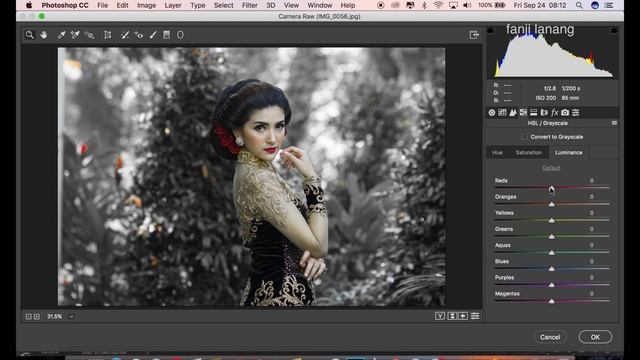Image resolution: width=640 pixels, height=360 pixels.
Task: Open HSL / Grayscale panel flyout menu
Action: click(x=614, y=123)
